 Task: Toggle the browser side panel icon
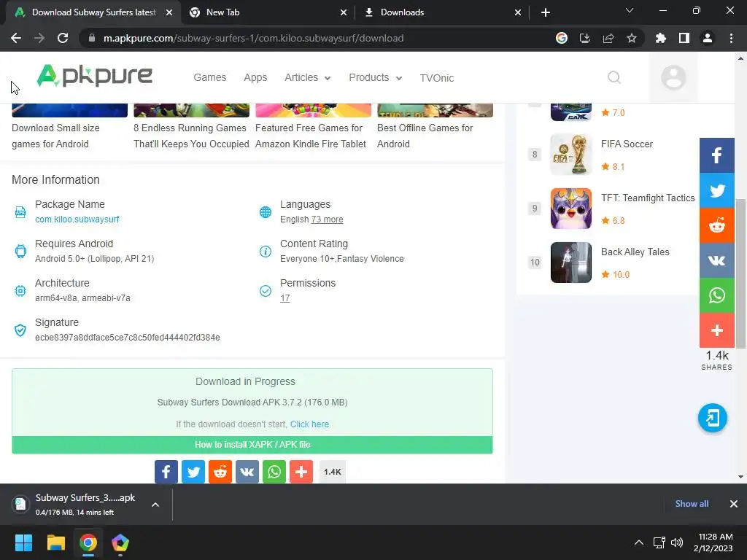(684, 38)
